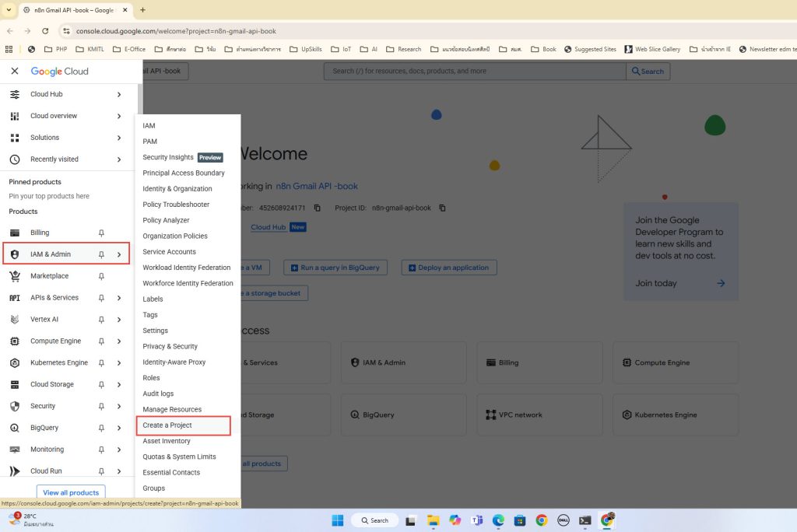Expand APIs & Services submenu chevron
The image size is (797, 532).
(119, 298)
